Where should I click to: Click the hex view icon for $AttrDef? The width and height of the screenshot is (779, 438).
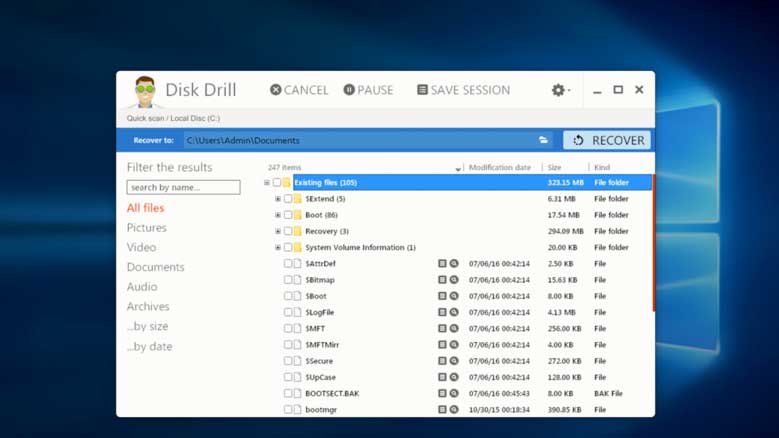point(442,264)
